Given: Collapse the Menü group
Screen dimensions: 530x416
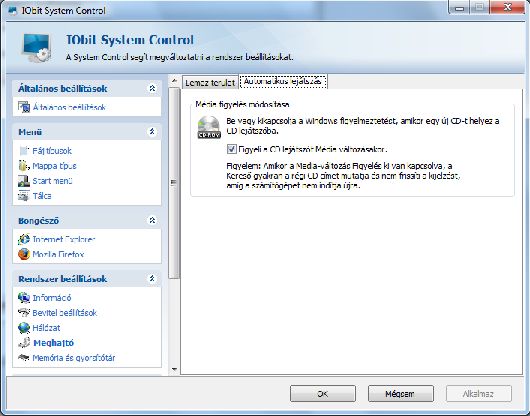Looking at the screenshot, I should click(152, 132).
